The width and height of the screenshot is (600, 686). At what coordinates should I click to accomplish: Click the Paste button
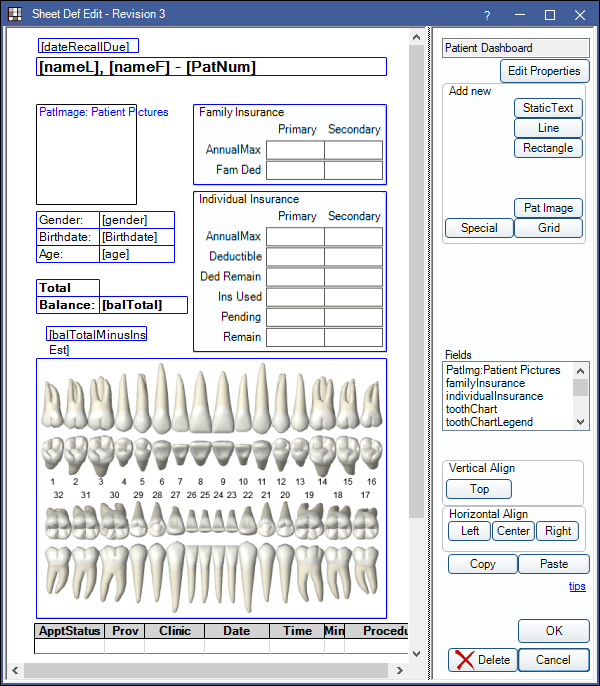pos(554,564)
